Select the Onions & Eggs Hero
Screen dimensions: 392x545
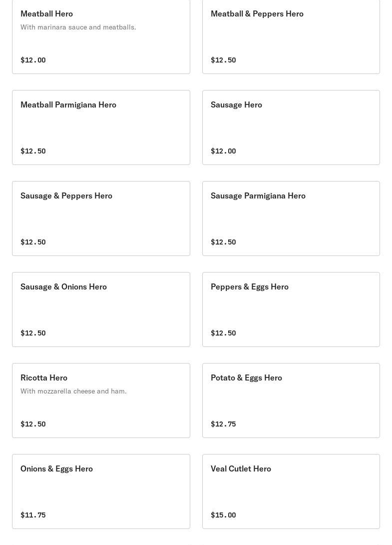56,468
